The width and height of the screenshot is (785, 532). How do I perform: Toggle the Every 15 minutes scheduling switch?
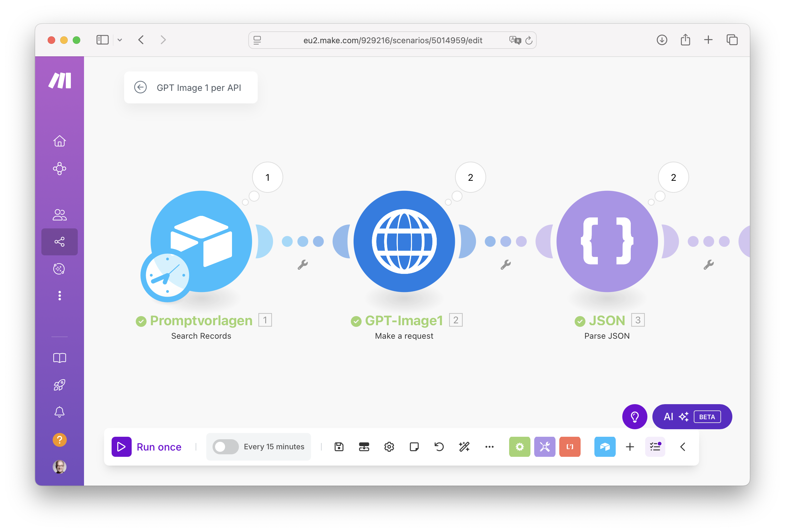click(225, 447)
